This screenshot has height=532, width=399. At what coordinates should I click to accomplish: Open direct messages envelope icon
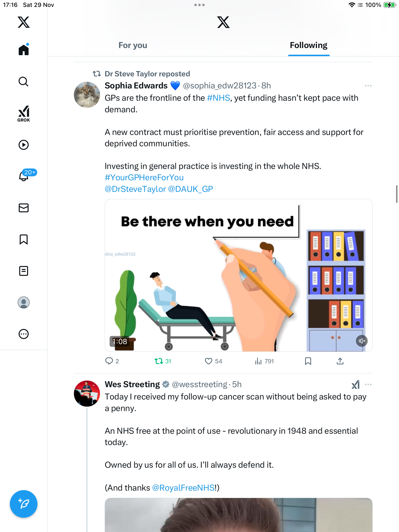pyautogui.click(x=24, y=208)
